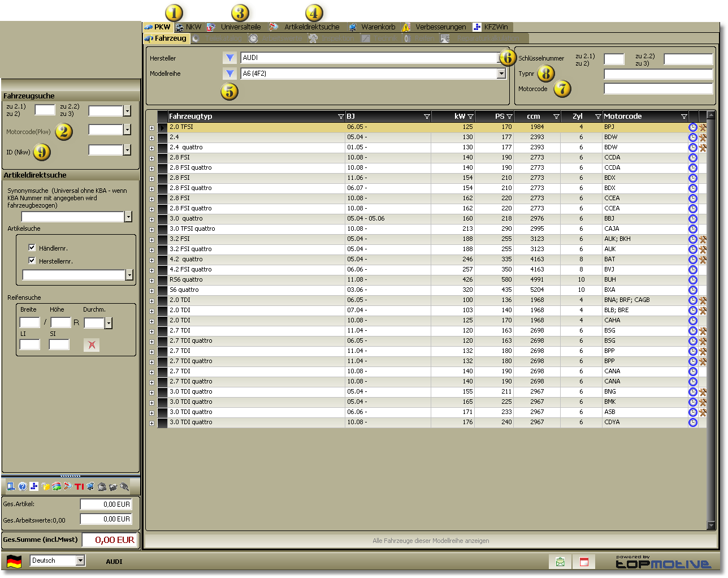728x578 pixels.
Task: Expand the 2.0 TFSI row
Action: [151, 128]
